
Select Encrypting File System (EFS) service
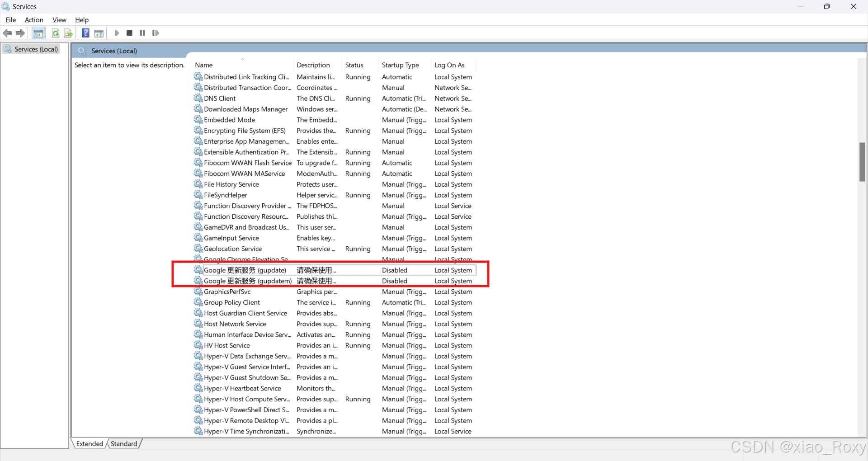pyautogui.click(x=335, y=131)
